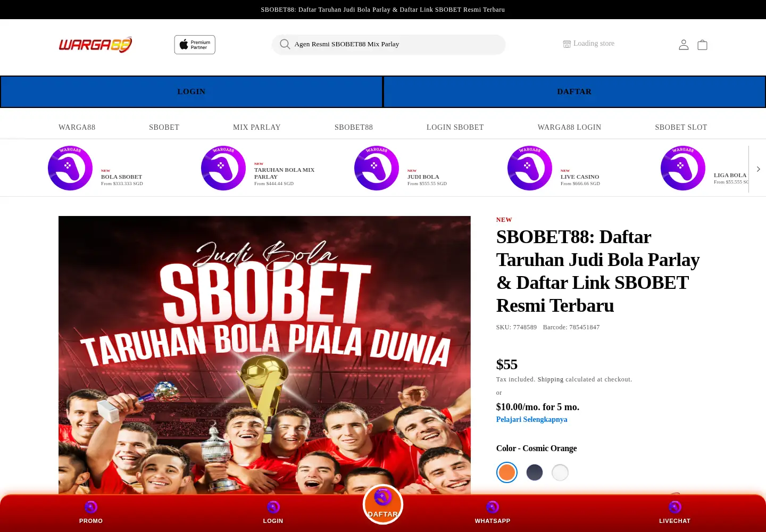Open the SBOBET Piala Dunia product image

coord(264,355)
